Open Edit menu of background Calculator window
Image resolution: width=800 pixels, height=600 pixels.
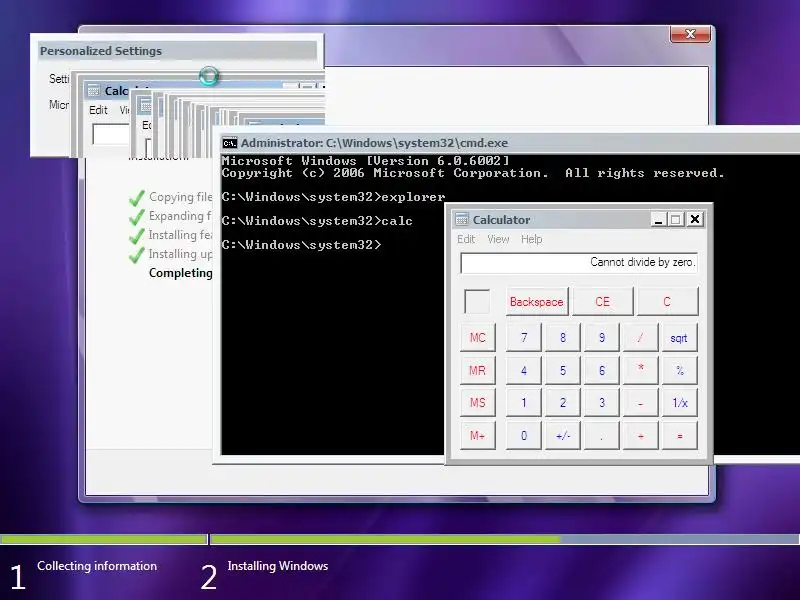[98, 110]
